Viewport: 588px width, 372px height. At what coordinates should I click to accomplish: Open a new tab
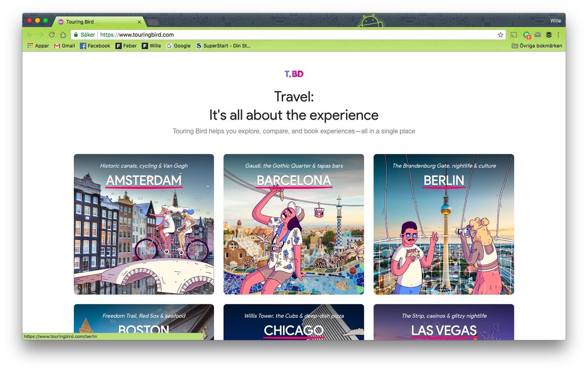coord(153,22)
